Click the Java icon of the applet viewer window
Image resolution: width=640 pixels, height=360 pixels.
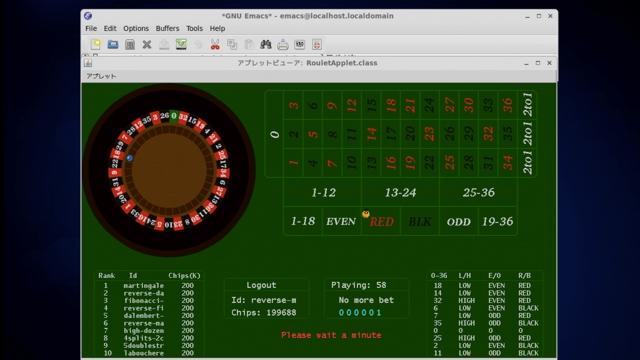[88, 63]
